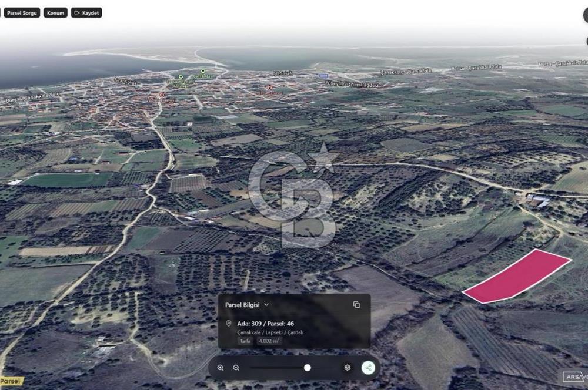Open the map settings gear
The image size is (588, 390).
click(x=348, y=368)
